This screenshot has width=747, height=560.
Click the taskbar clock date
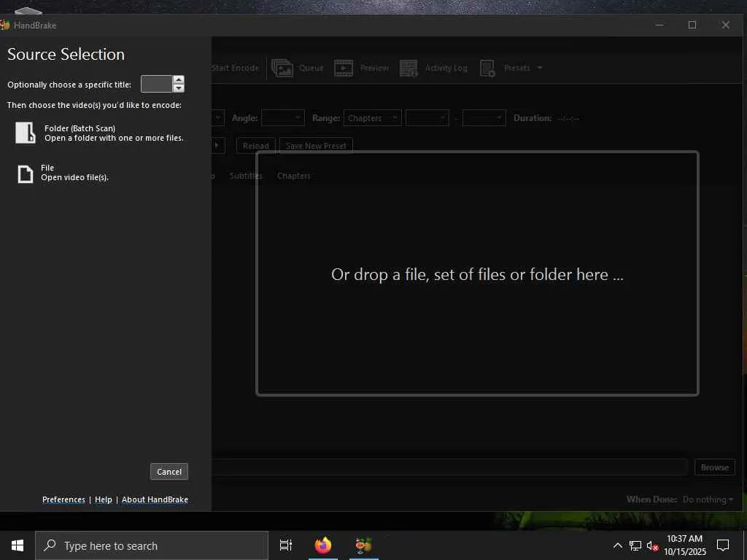click(684, 545)
